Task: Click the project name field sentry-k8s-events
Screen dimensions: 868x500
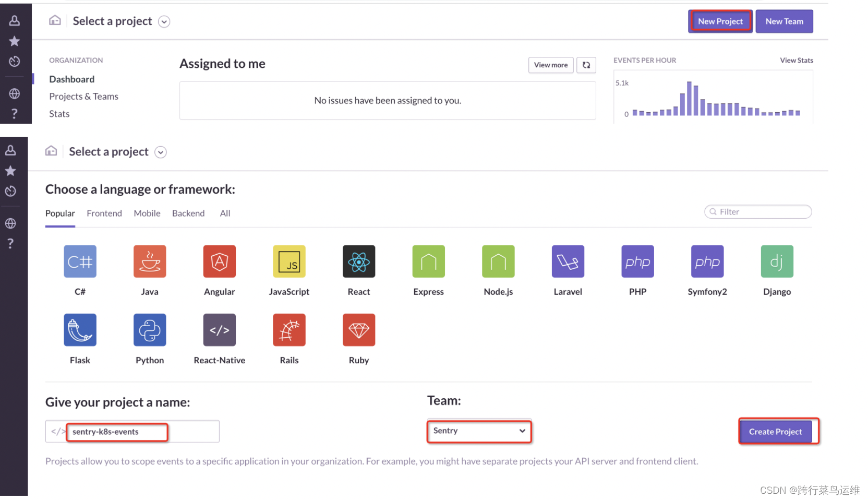Action: [x=132, y=432]
